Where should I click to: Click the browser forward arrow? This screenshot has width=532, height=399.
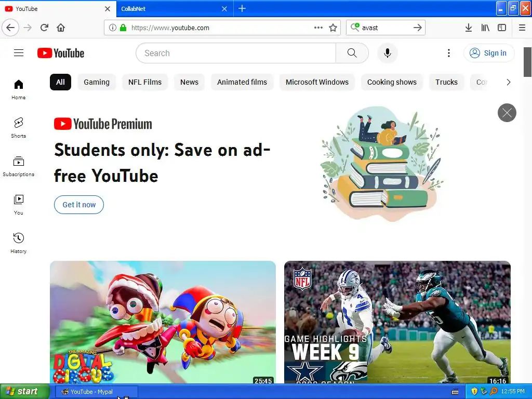pyautogui.click(x=28, y=28)
